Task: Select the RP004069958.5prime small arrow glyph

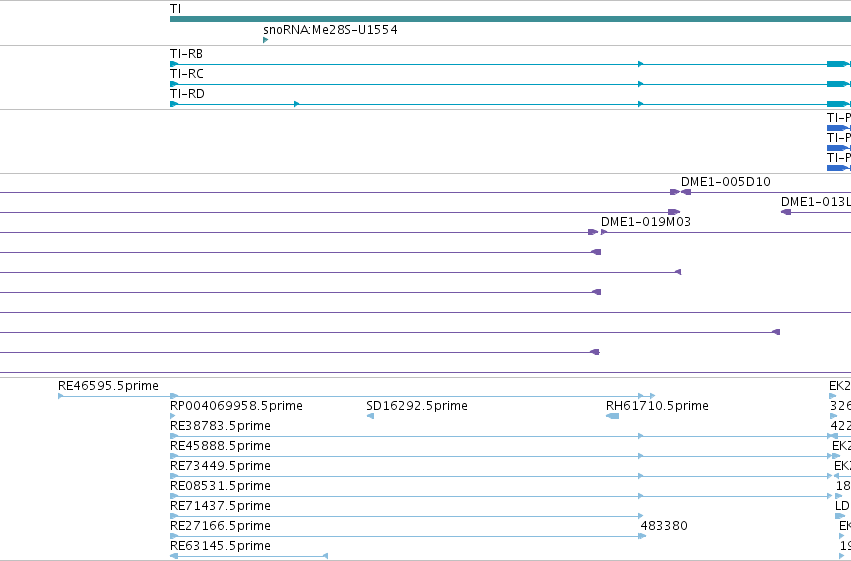Action: tap(173, 416)
